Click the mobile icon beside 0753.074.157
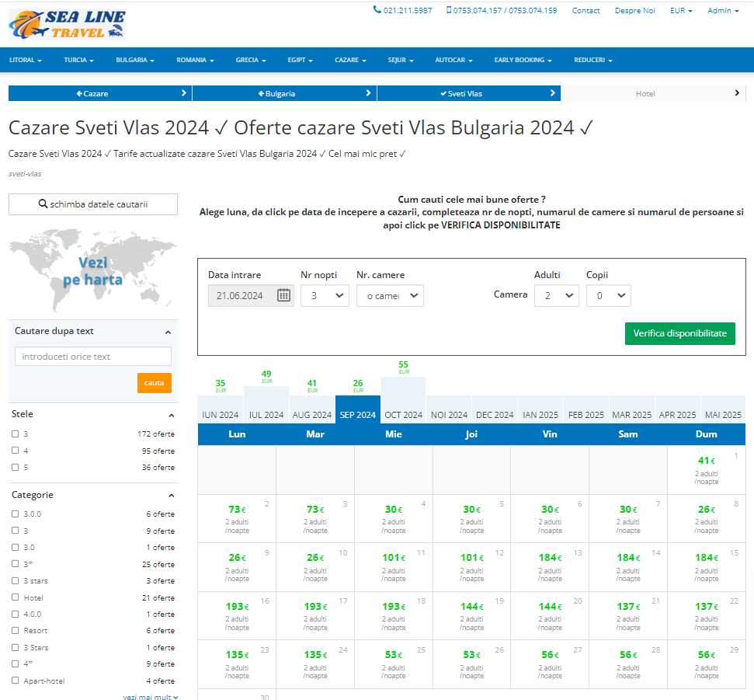 [449, 9]
